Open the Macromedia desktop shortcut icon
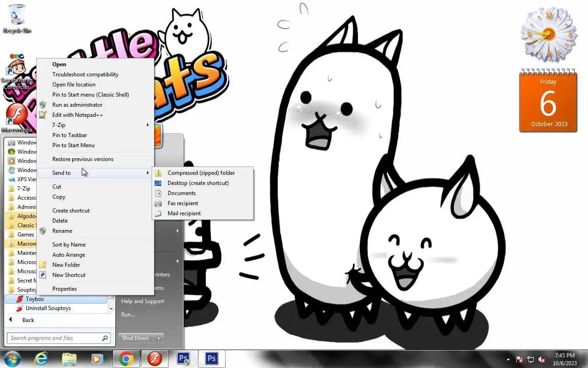This screenshot has width=588, height=368. click(x=17, y=117)
